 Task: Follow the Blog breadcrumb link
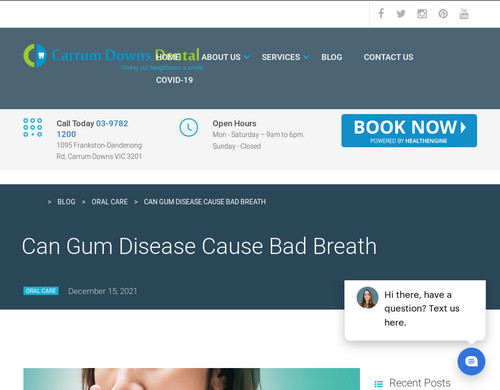pyautogui.click(x=66, y=202)
